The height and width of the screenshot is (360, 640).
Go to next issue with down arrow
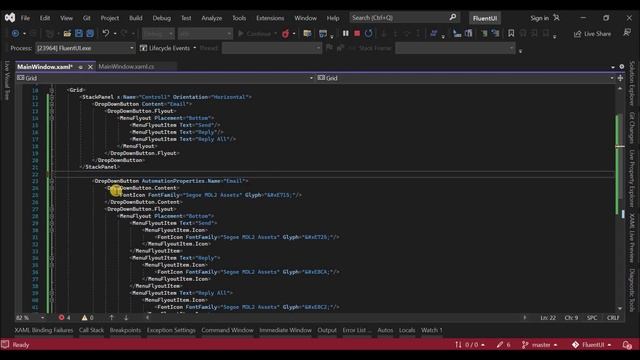pyautogui.click(x=126, y=318)
